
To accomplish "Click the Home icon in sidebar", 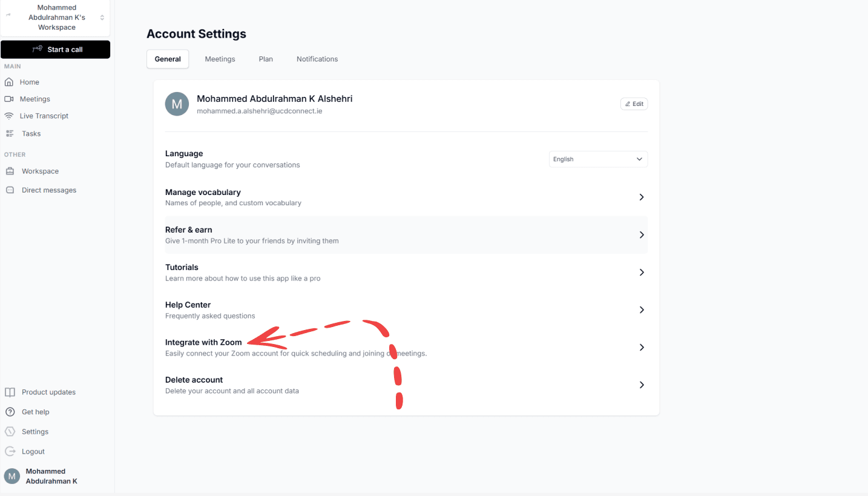I will coord(9,82).
